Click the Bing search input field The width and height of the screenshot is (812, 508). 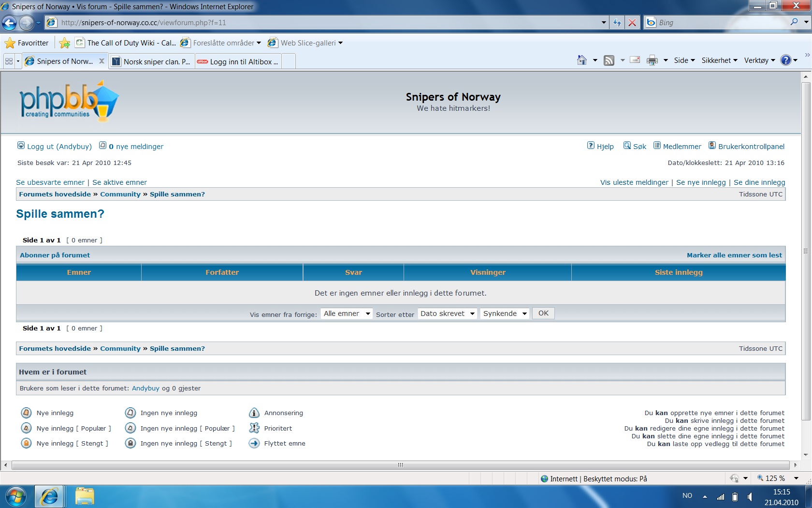click(722, 22)
